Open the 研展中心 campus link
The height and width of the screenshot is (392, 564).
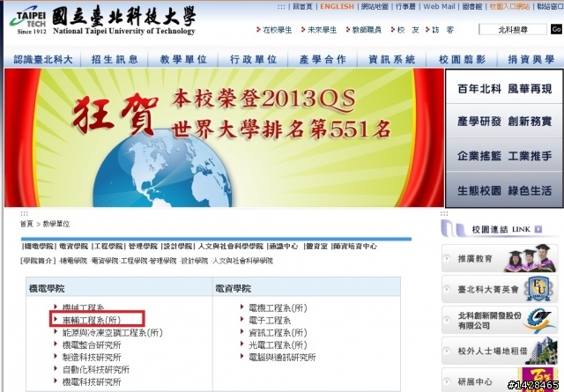500,380
